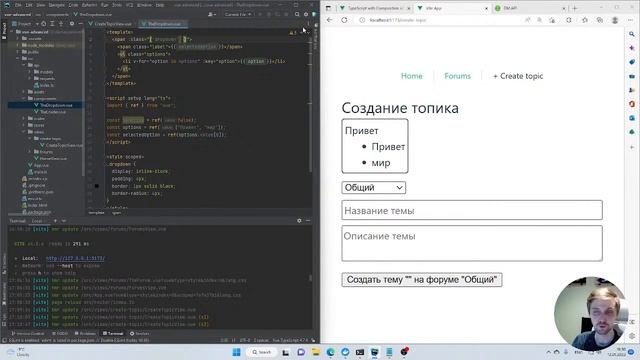Open the Edge browser icon on the taskbar

[x=331, y=352]
